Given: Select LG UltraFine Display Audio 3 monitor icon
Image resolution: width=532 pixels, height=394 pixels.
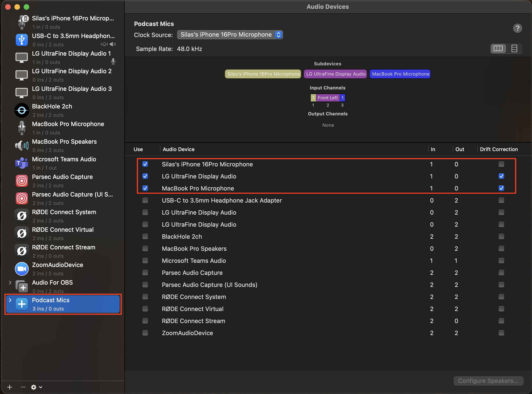Looking at the screenshot, I should [22, 93].
